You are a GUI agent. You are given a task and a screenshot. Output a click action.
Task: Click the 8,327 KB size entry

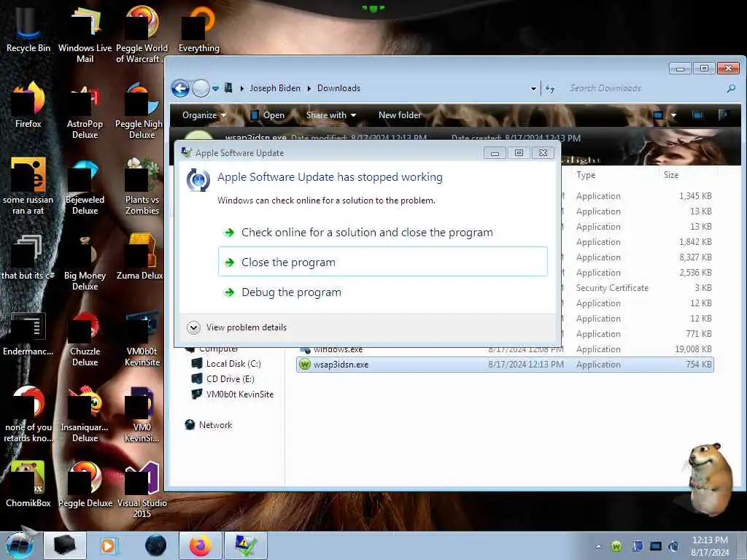coord(695,257)
